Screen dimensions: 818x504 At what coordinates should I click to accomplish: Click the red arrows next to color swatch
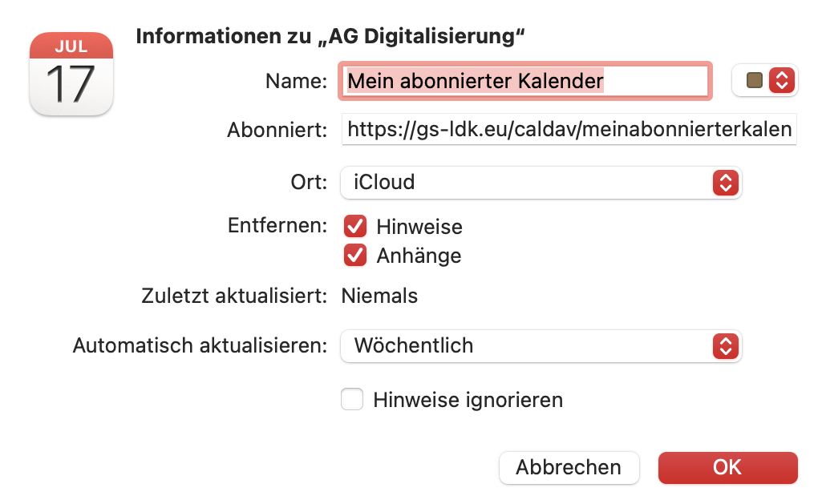[781, 80]
